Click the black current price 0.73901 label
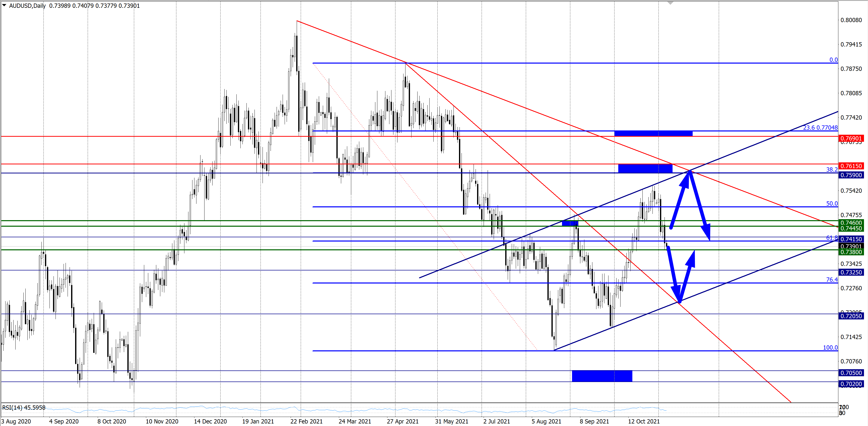The width and height of the screenshot is (868, 426). click(851, 246)
